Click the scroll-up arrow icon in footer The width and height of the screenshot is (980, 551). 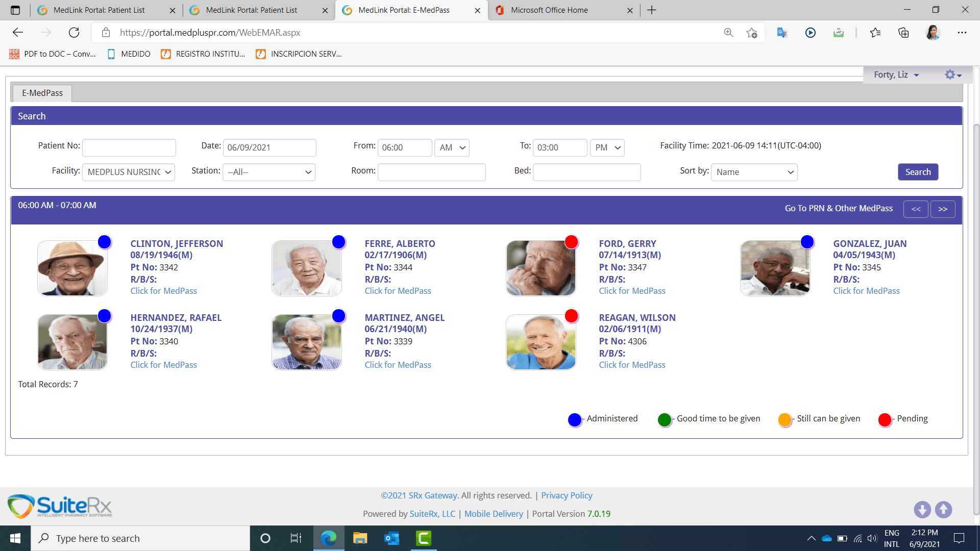pyautogui.click(x=943, y=509)
